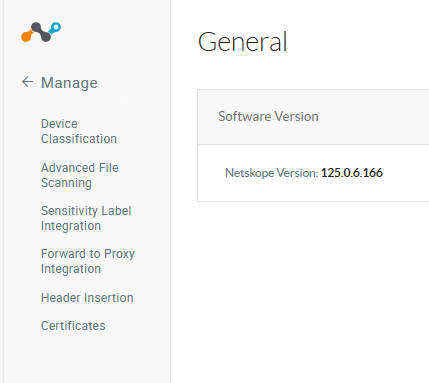Click the Software Version panel header

(313, 117)
